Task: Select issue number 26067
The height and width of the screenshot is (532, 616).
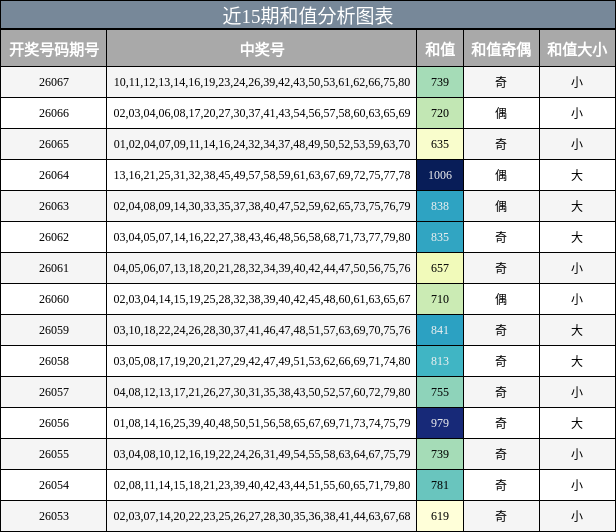Action: pyautogui.click(x=53, y=82)
